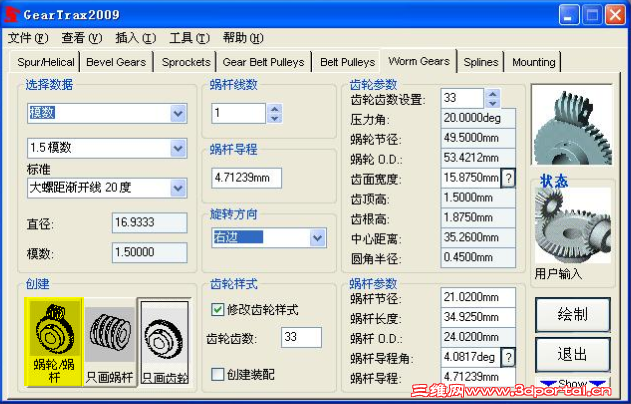Click the 齿顶高 1.5000mm value
631x404 pixels.
478,198
